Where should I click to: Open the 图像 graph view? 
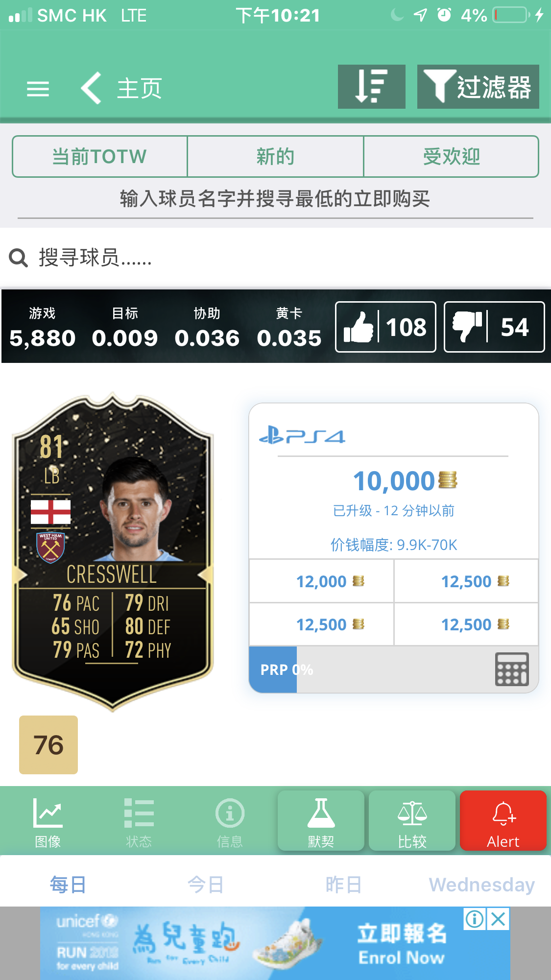click(x=48, y=822)
